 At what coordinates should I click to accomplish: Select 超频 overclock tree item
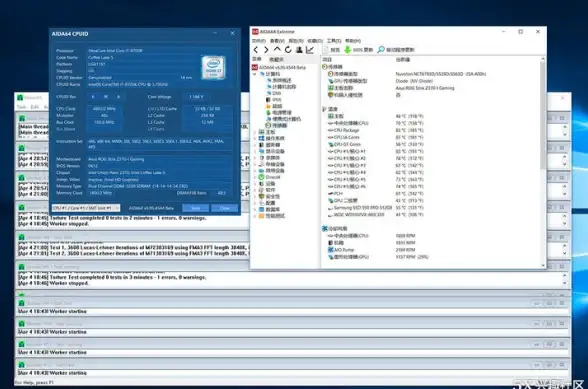[274, 106]
